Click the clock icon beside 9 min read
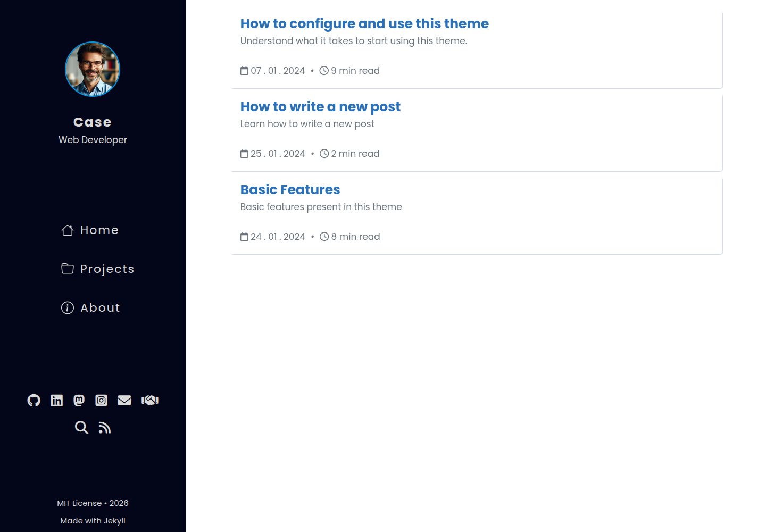Viewport: 766px width, 532px height. (x=324, y=71)
